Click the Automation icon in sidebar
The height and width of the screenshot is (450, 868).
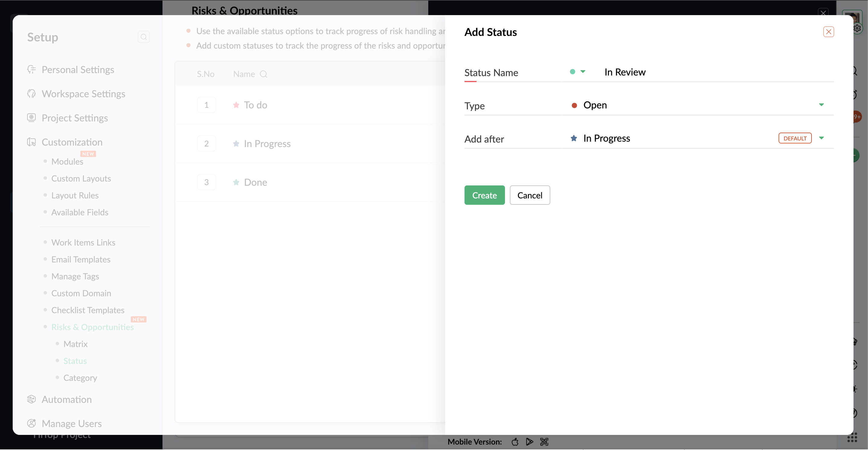coord(31,399)
